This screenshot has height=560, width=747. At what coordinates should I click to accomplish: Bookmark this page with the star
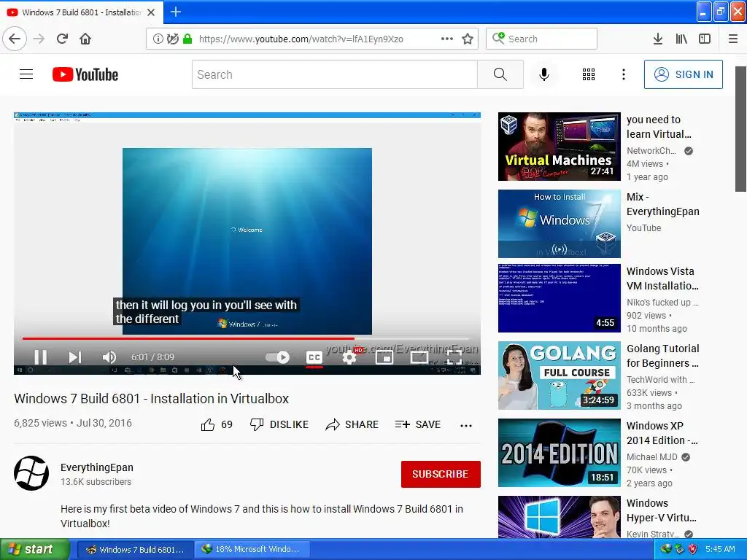pyautogui.click(x=468, y=39)
